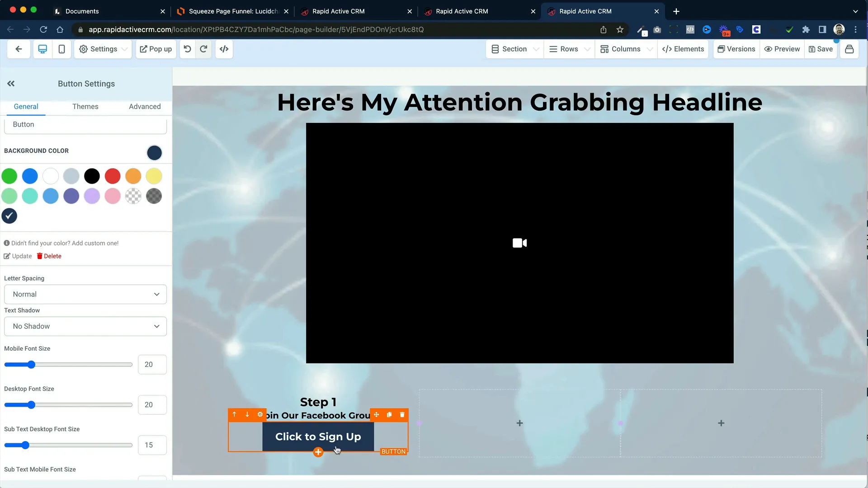Click the Button text input field

coord(85,125)
